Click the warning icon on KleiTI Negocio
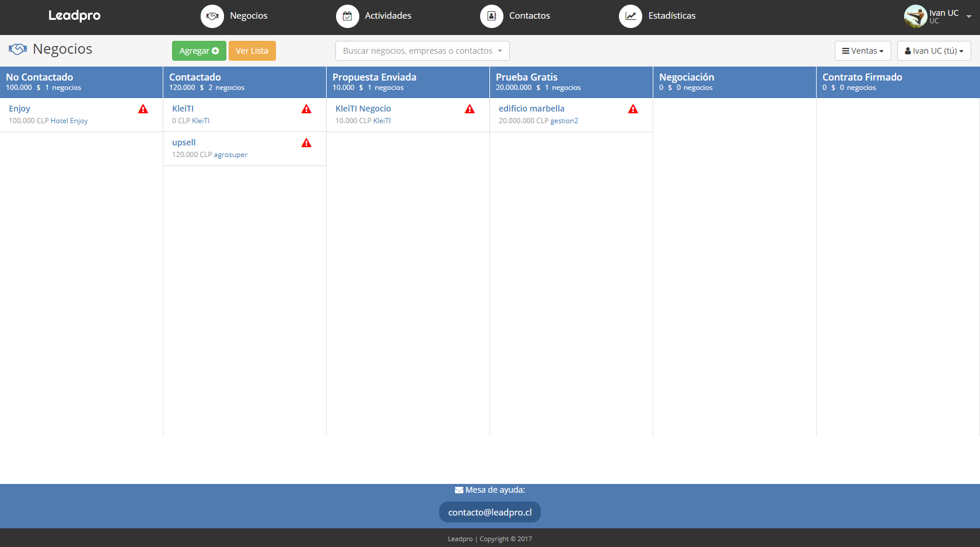The image size is (980, 547). click(x=470, y=109)
